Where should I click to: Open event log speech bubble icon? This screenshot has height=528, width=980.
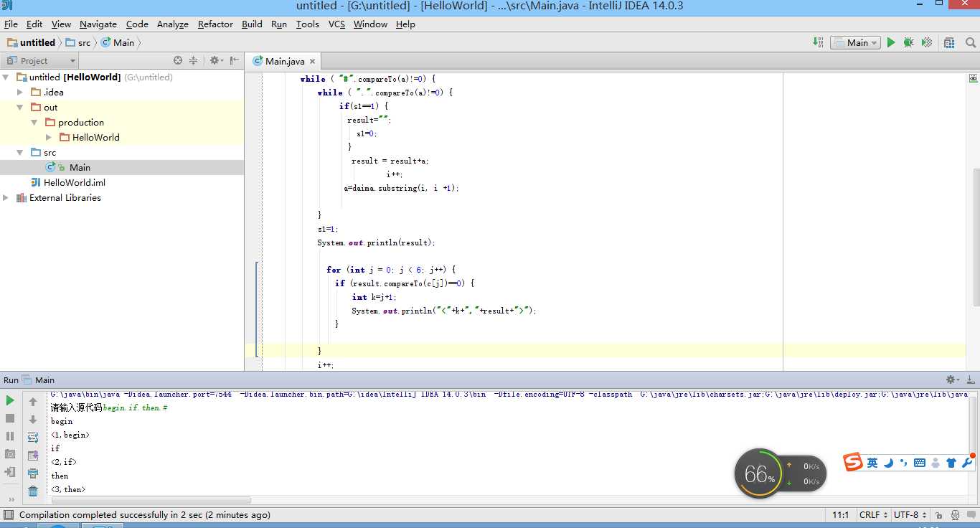[971, 514]
